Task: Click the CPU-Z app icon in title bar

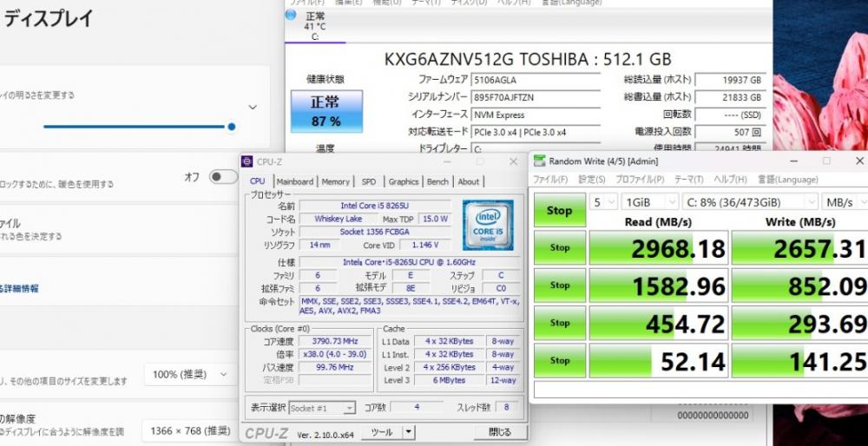Action: pos(247,161)
